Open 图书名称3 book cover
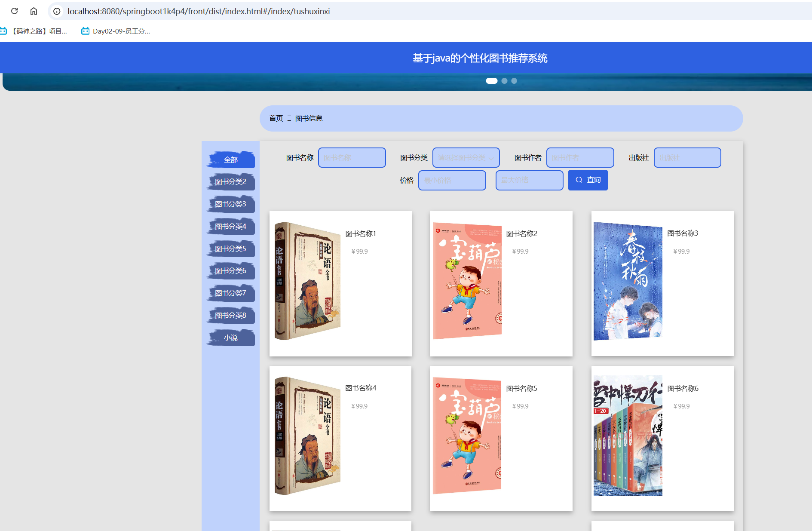The height and width of the screenshot is (531, 812). (x=628, y=281)
